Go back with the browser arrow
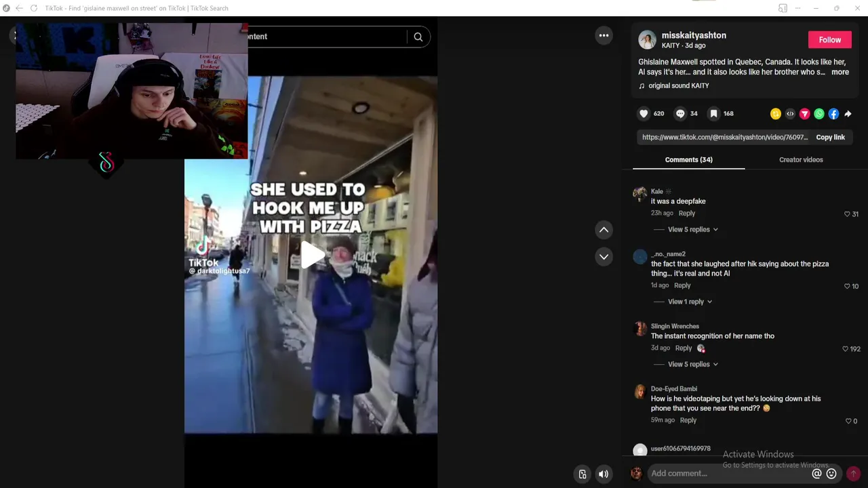 click(x=19, y=8)
